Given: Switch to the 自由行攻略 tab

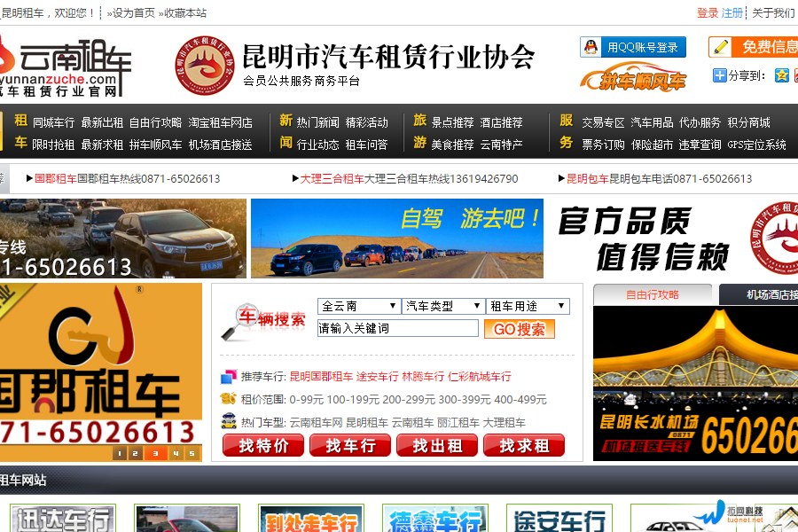Looking at the screenshot, I should [x=652, y=294].
